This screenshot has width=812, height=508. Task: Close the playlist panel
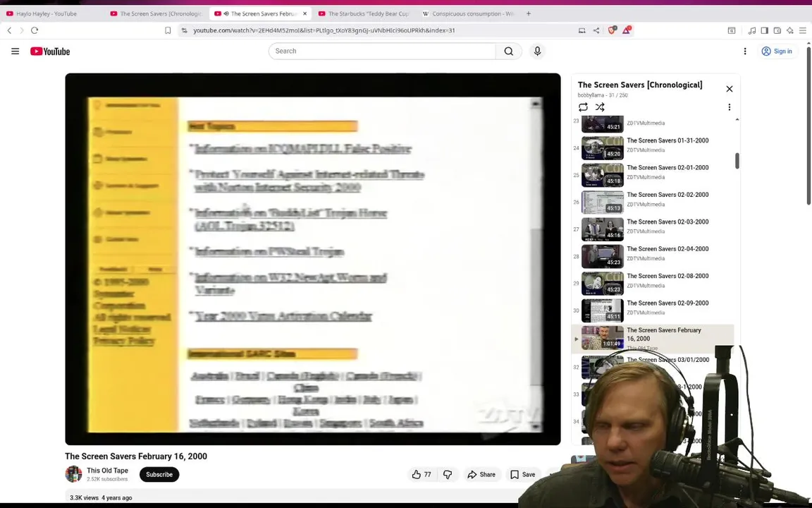729,89
